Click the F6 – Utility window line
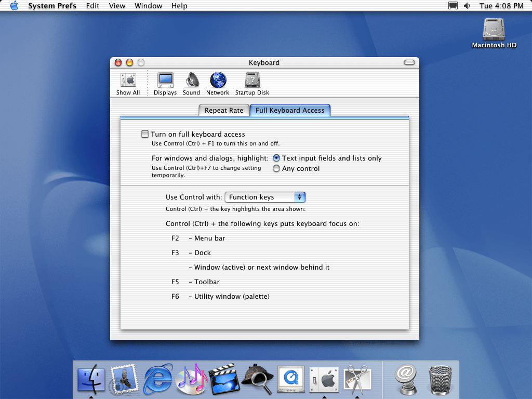Screen dimensions: 532x399 tap(220, 297)
